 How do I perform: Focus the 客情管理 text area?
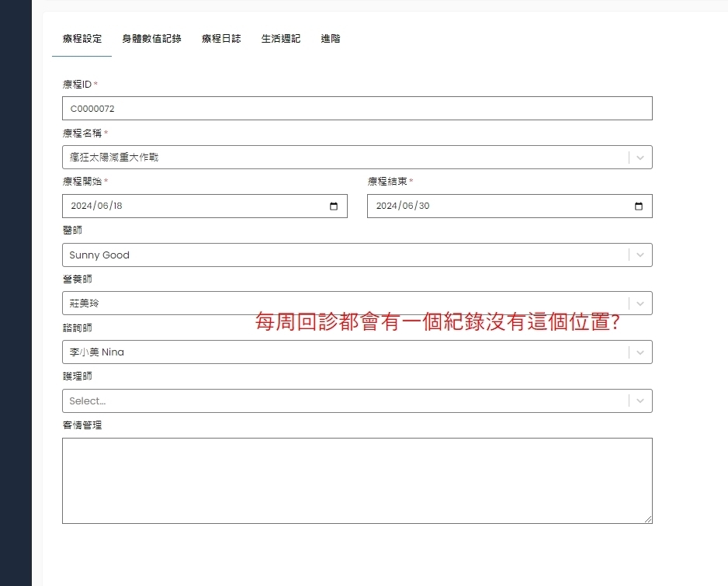(x=357, y=480)
